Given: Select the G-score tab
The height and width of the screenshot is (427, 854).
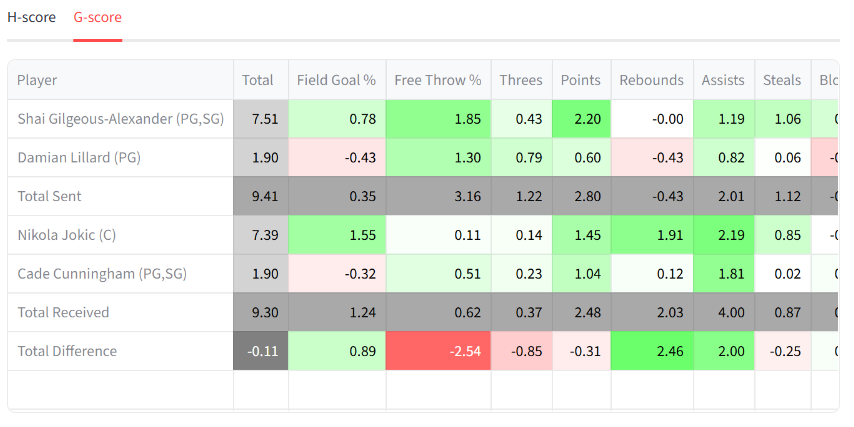Looking at the screenshot, I should (x=98, y=18).
